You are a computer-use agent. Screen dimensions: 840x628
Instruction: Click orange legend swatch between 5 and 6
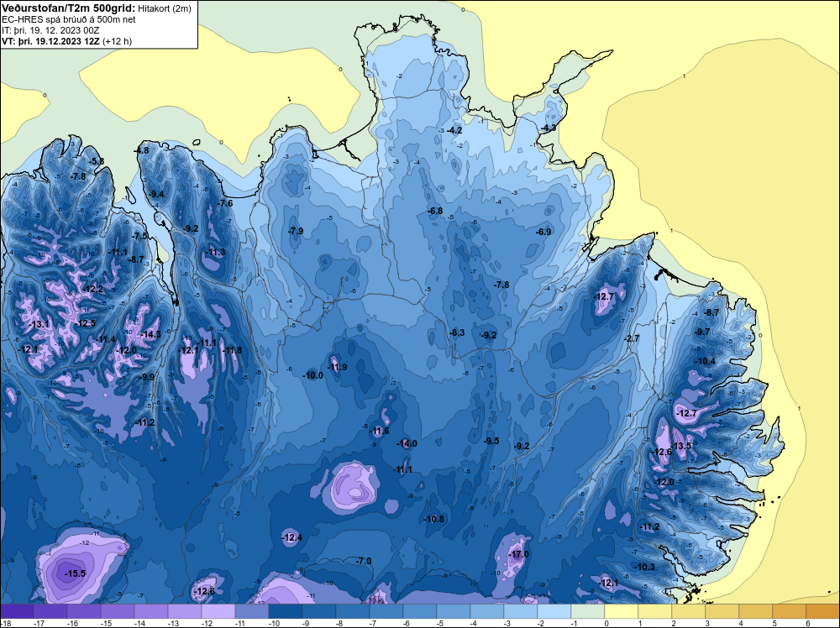pyautogui.click(x=789, y=611)
